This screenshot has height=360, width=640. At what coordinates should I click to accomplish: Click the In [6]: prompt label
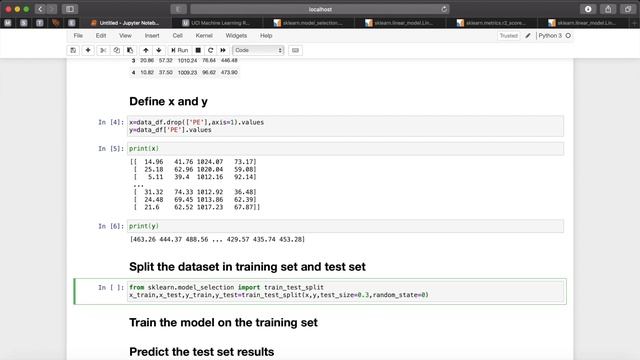pyautogui.click(x=111, y=226)
